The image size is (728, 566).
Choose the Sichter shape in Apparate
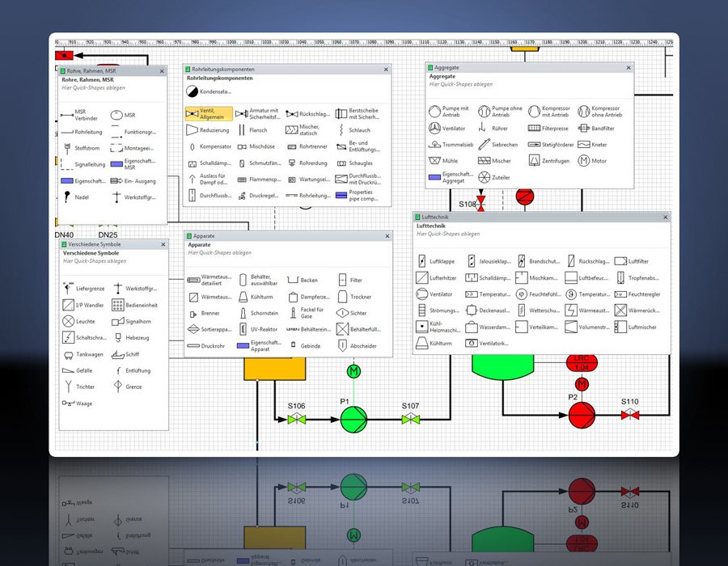[352, 313]
